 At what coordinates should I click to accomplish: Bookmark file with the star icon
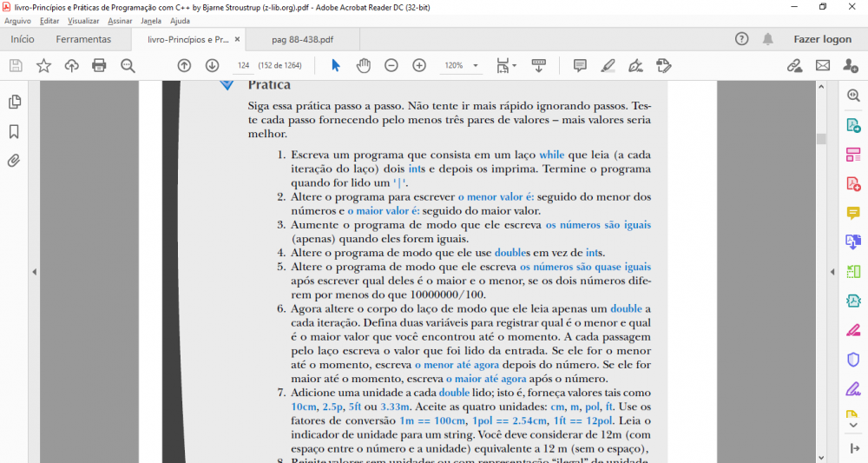click(x=43, y=65)
